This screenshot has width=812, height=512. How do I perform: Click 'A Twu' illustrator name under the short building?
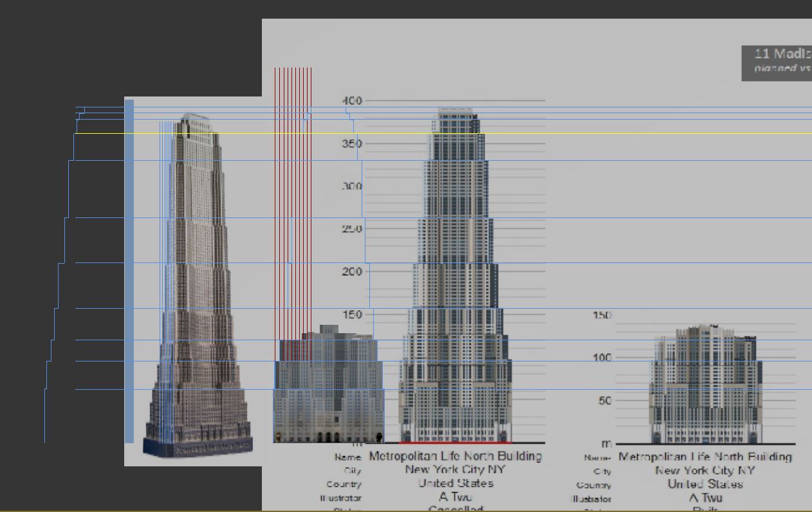click(x=705, y=497)
